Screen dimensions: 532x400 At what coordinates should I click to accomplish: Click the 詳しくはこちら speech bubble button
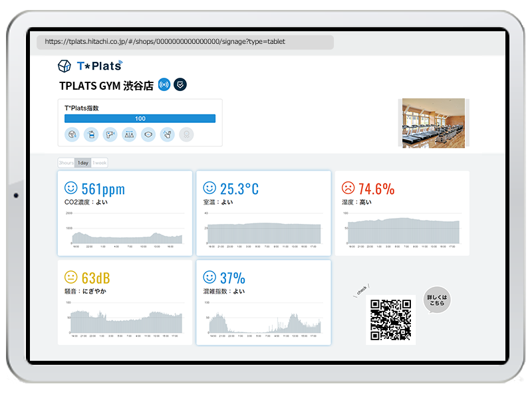(437, 298)
